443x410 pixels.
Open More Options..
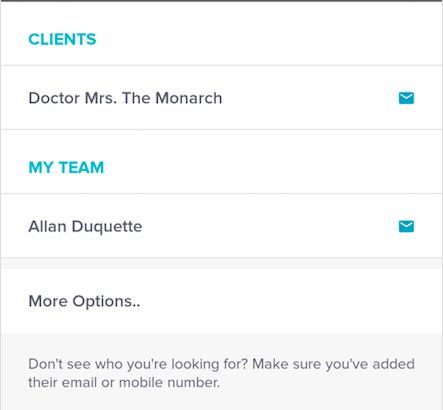[221, 301]
